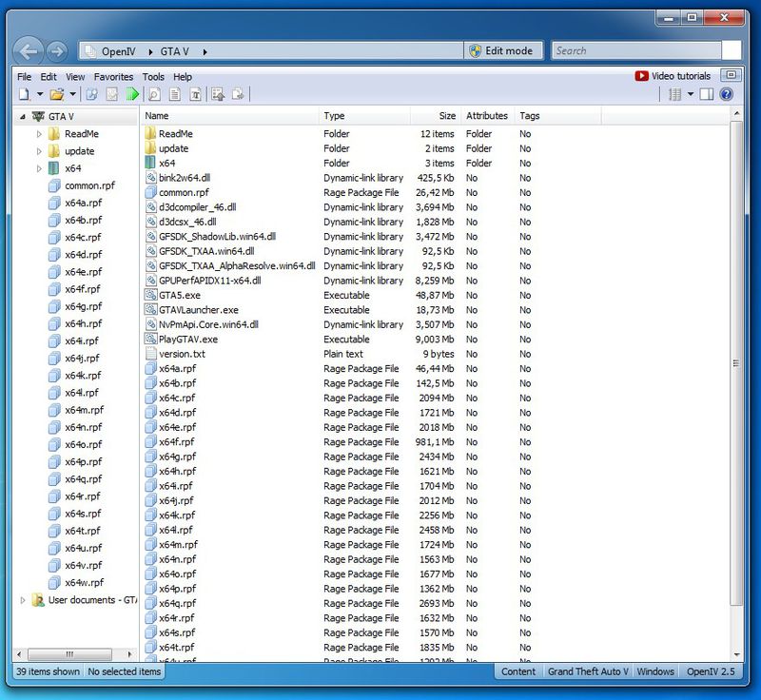Open the folder icon's dropdown arrow
Screen dimensions: 761x700
pyautogui.click(x=72, y=94)
